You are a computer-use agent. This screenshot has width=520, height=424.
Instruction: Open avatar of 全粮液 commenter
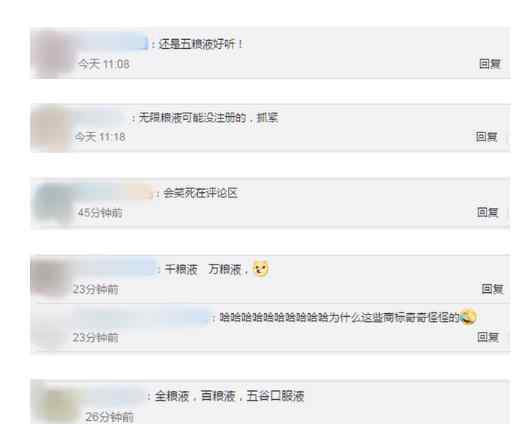point(60,404)
